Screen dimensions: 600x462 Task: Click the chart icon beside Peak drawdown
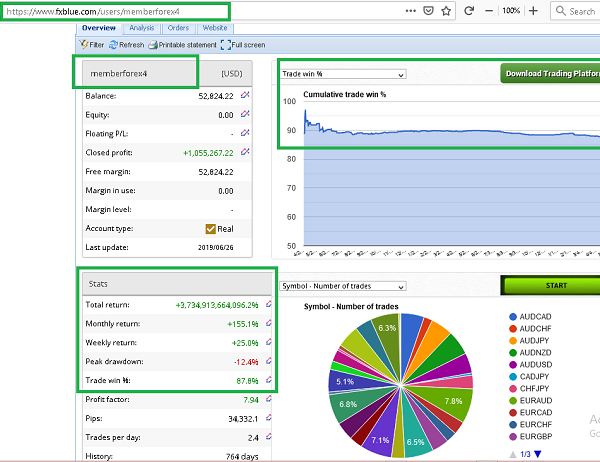267,360
